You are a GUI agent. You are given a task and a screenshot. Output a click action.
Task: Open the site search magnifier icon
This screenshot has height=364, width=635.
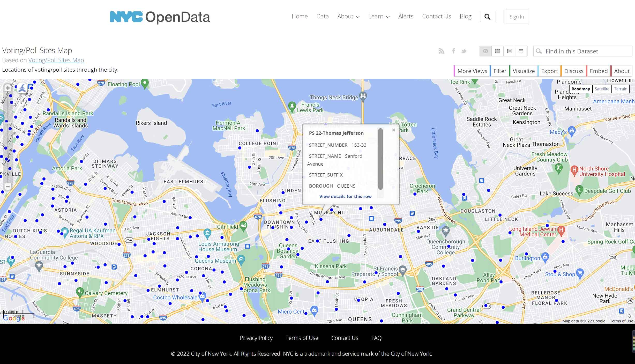[487, 17]
